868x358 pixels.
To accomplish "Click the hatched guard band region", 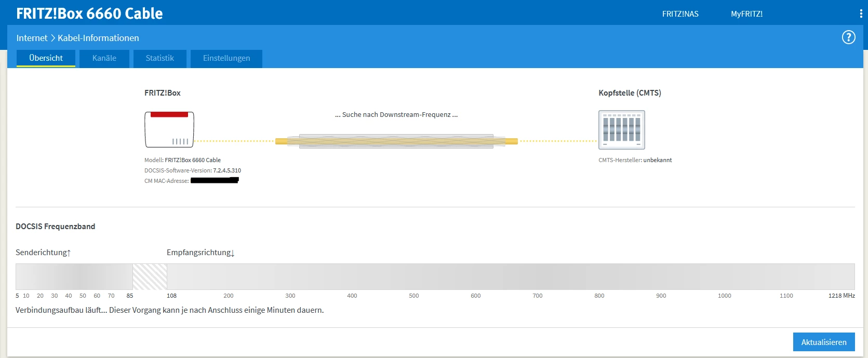I will [x=150, y=276].
